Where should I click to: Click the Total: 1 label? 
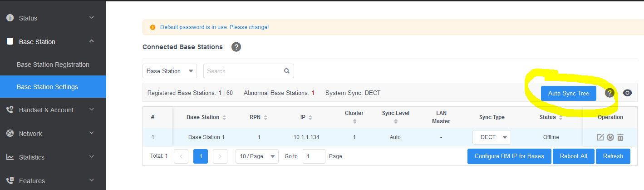[x=159, y=156]
